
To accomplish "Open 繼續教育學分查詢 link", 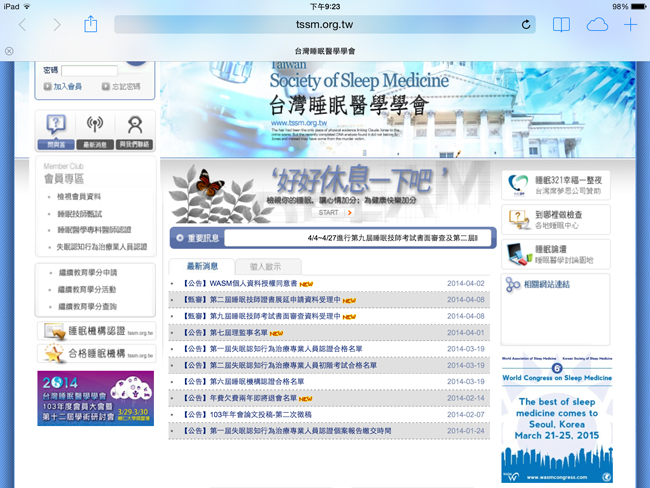I will tap(87, 306).
